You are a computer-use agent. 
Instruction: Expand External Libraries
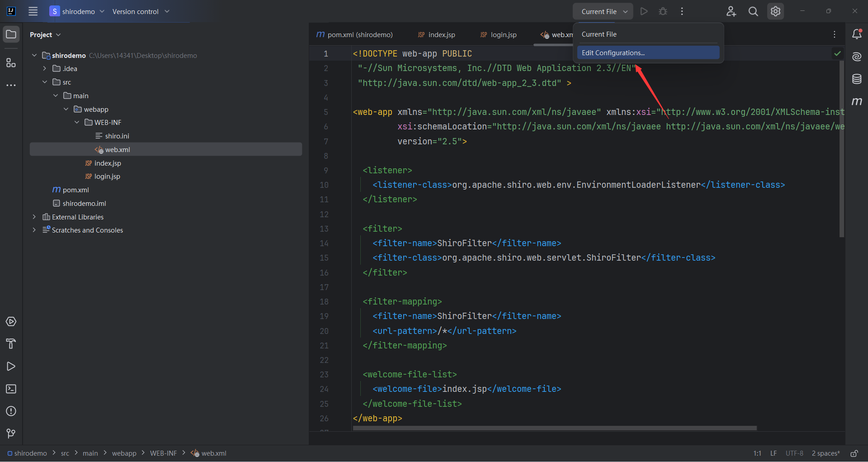click(34, 217)
